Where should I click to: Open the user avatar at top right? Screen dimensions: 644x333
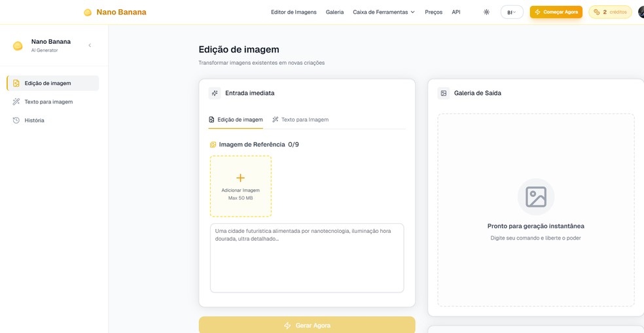(641, 12)
